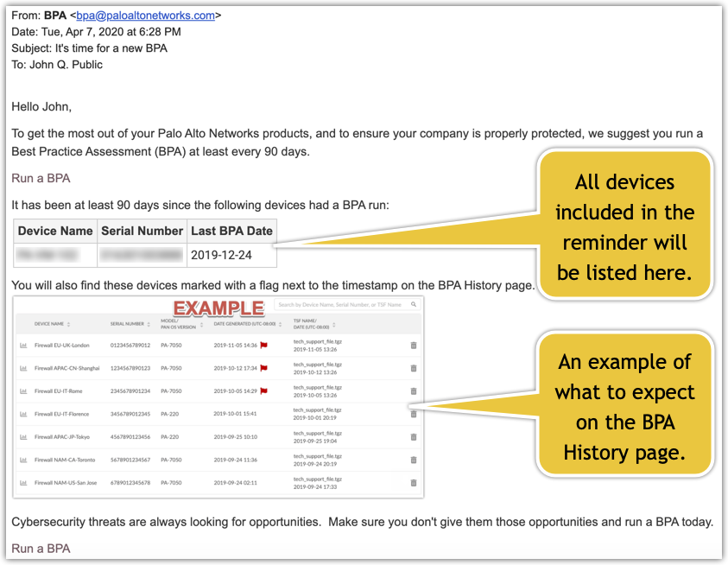Click the generated date 2019-09-25 10:10

click(236, 437)
